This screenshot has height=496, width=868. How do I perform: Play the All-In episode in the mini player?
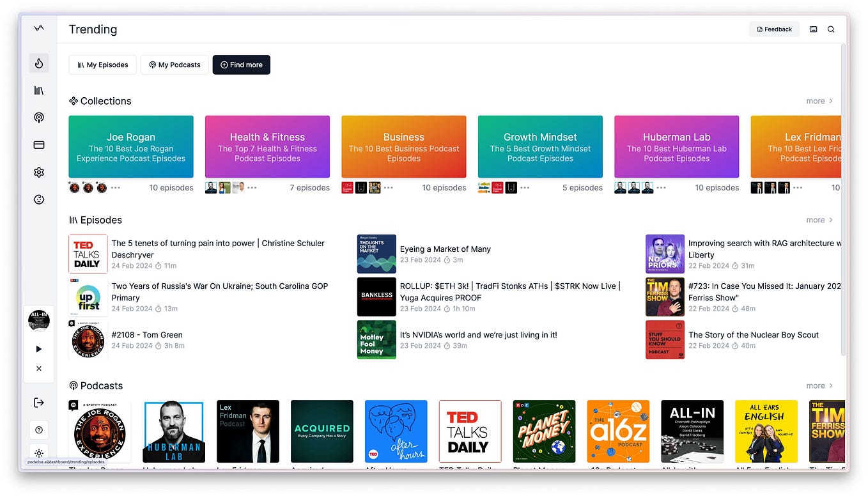(39, 348)
